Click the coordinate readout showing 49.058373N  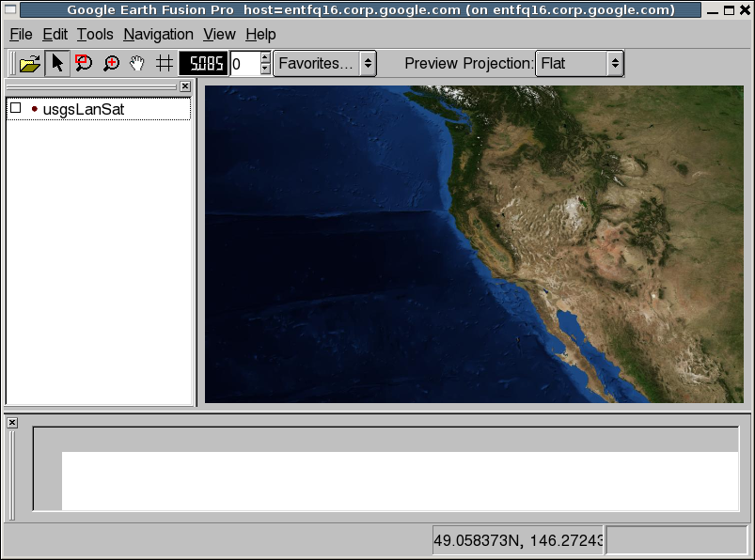515,539
